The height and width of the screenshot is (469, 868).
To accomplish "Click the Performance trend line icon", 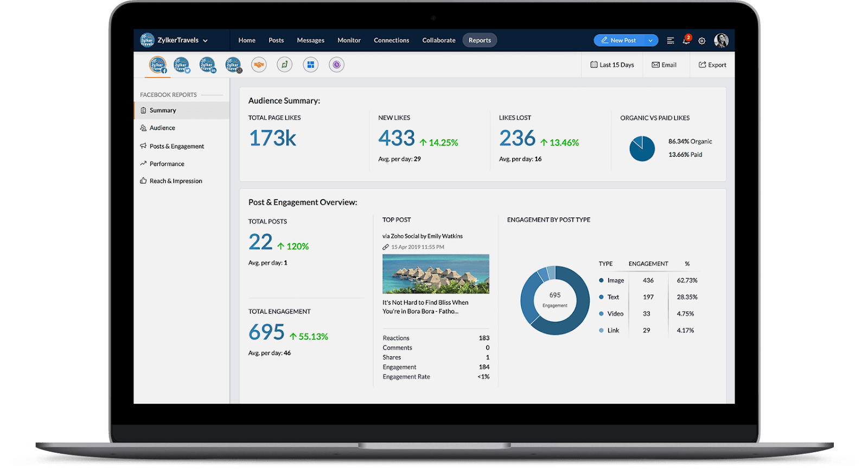I will 143,163.
